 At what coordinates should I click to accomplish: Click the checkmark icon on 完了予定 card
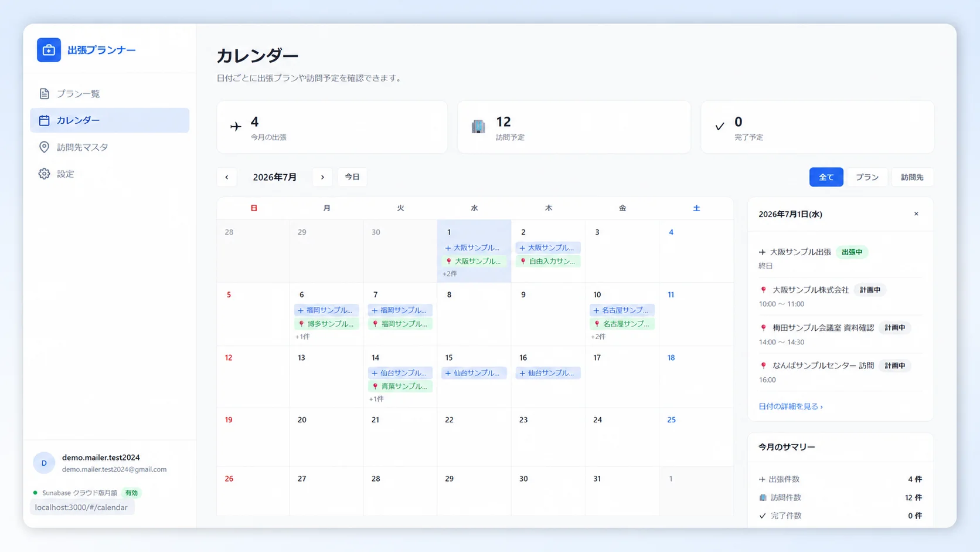click(x=720, y=126)
